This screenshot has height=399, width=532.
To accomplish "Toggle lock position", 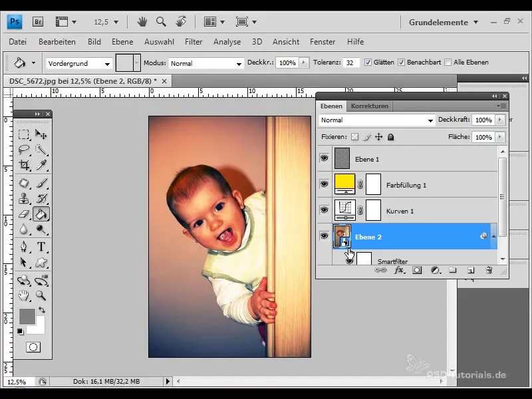I will tap(378, 137).
